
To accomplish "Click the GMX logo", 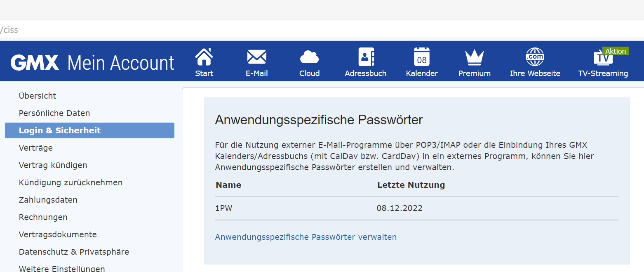I will 35,63.
